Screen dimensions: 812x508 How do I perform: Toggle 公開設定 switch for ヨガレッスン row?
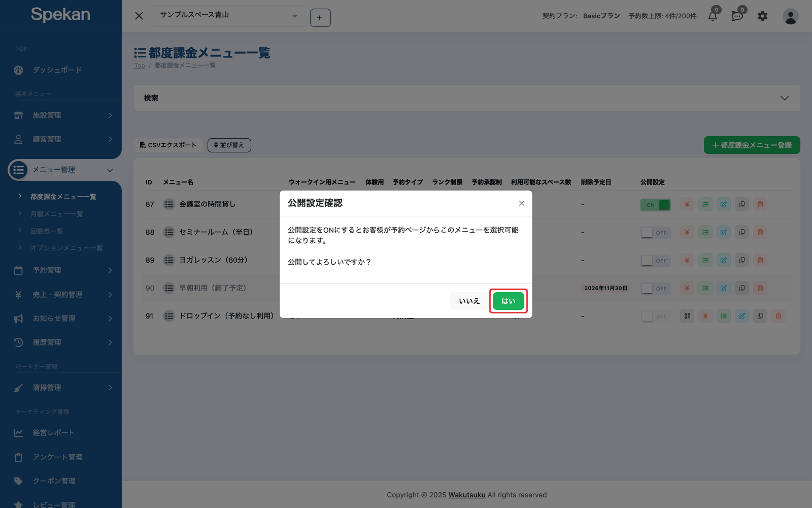(655, 261)
